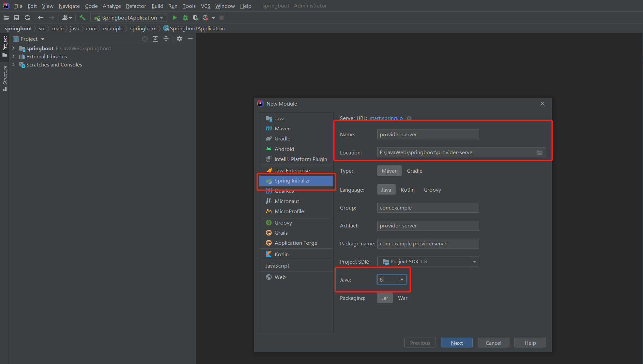Open the Project view selector dropdown
The width and height of the screenshot is (643, 364).
click(32, 39)
